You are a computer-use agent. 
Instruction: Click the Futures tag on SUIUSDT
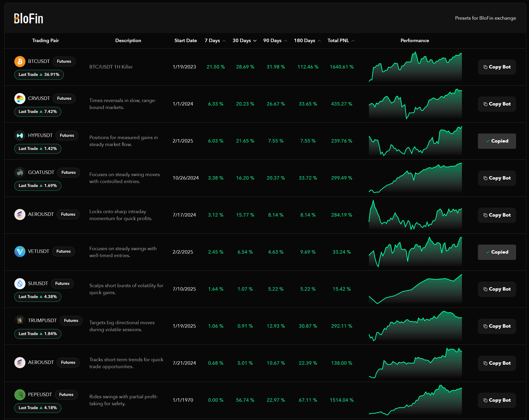[62, 284]
